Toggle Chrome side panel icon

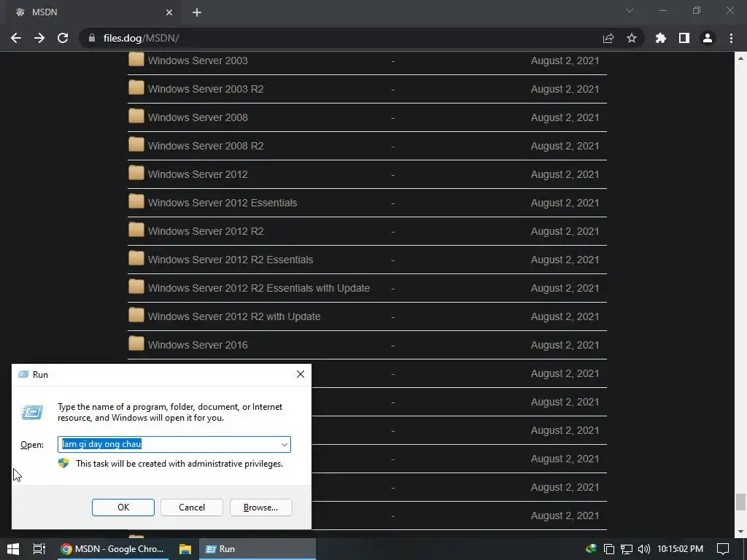coord(684,38)
